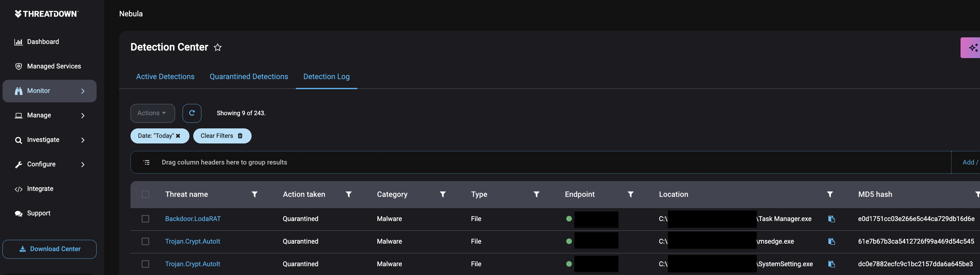The width and height of the screenshot is (980, 275).
Task: Open the Backdoor.LodaRAT threat link
Action: point(193,218)
